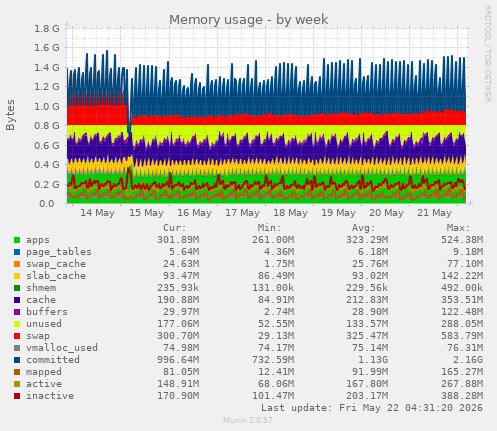This screenshot has width=497, height=431.
Task: Select the 'cache' legend label
Action: 41,300
